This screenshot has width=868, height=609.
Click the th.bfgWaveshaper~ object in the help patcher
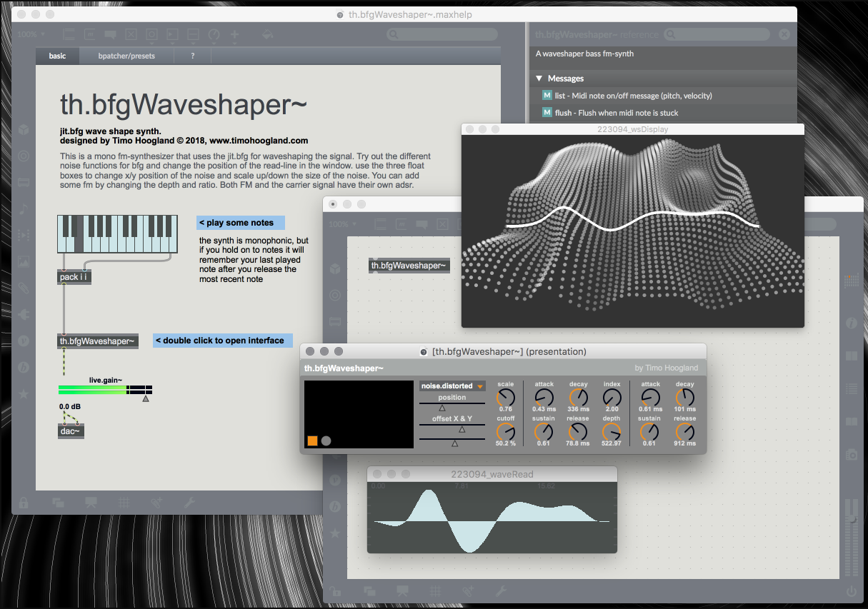coord(96,341)
